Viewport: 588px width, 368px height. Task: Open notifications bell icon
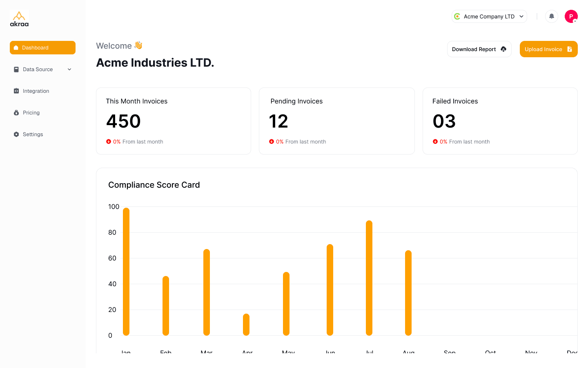click(552, 16)
